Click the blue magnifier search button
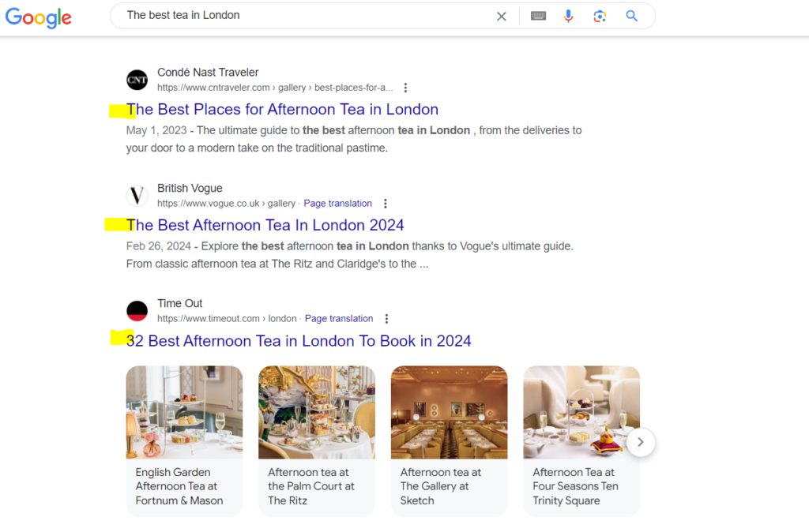This screenshot has width=809, height=532. click(x=631, y=16)
